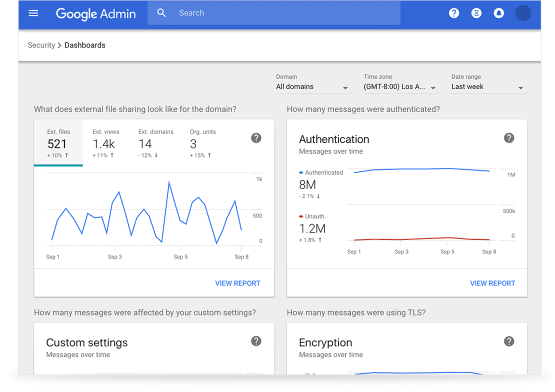Screen dimensions: 555x392
Task: Select the Org. units stat tab
Action: point(202,143)
